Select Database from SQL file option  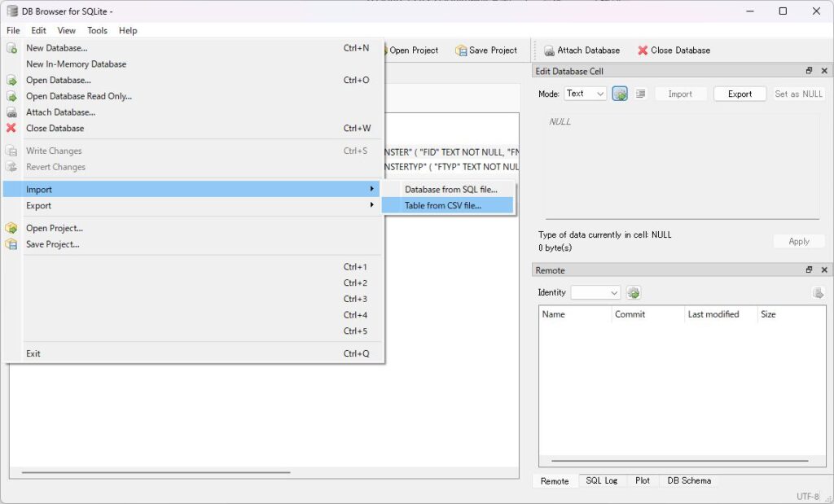coord(450,189)
